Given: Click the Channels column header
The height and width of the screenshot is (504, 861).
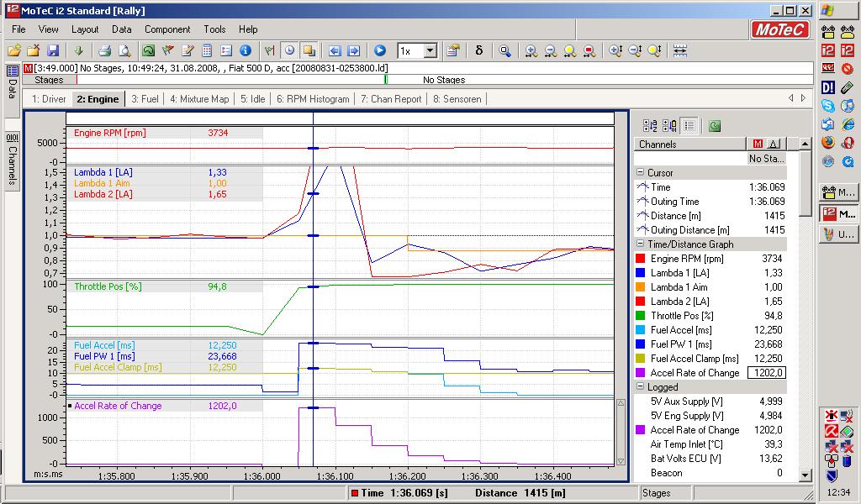Looking at the screenshot, I should [690, 144].
